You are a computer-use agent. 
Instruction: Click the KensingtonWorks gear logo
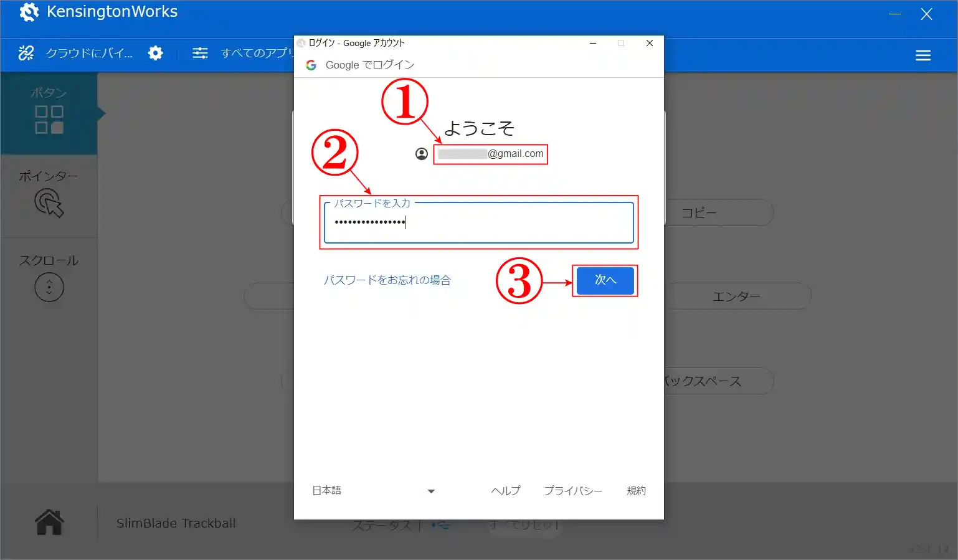29,12
